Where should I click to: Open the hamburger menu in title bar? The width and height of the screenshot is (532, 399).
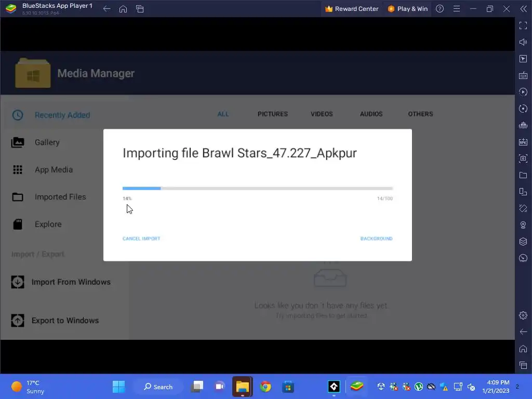pos(457,9)
